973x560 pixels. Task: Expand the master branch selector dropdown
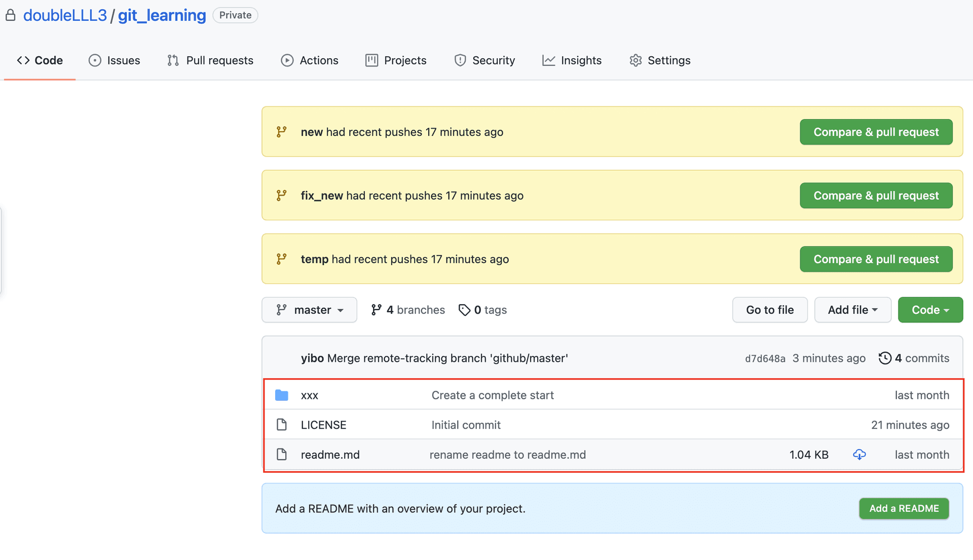[x=309, y=310]
